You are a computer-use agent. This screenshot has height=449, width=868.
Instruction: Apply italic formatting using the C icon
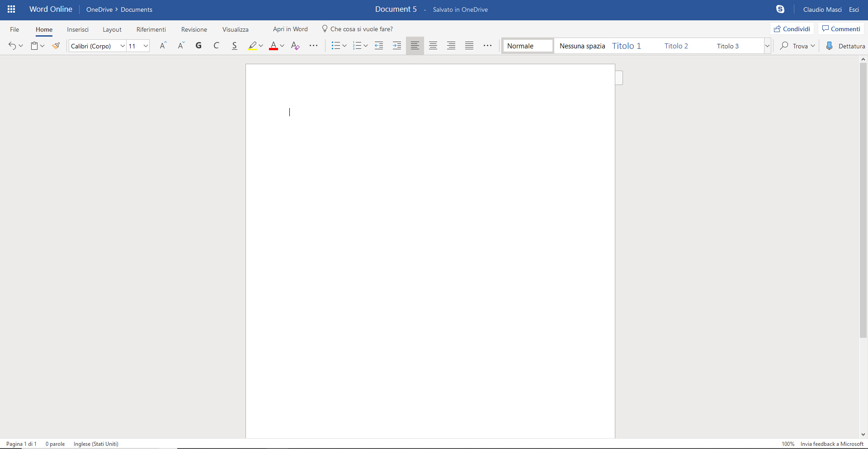(217, 45)
